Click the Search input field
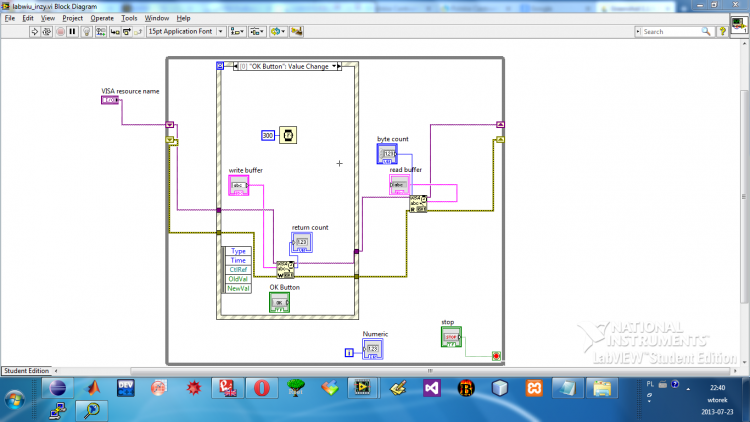 tap(673, 32)
